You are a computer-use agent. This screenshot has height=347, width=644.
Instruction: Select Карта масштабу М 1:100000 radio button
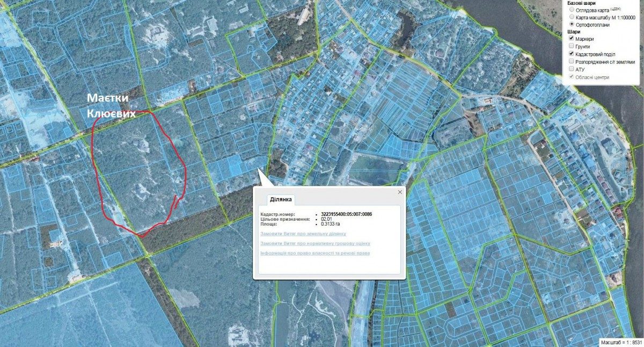click(x=572, y=17)
